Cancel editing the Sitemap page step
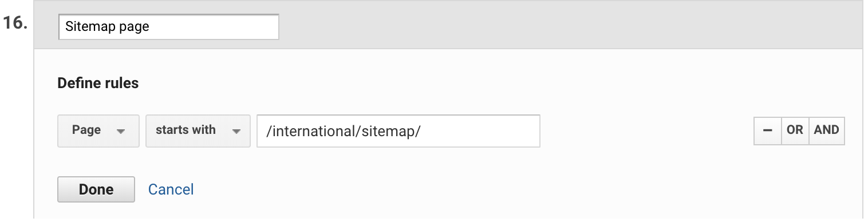The width and height of the screenshot is (868, 222). point(171,189)
